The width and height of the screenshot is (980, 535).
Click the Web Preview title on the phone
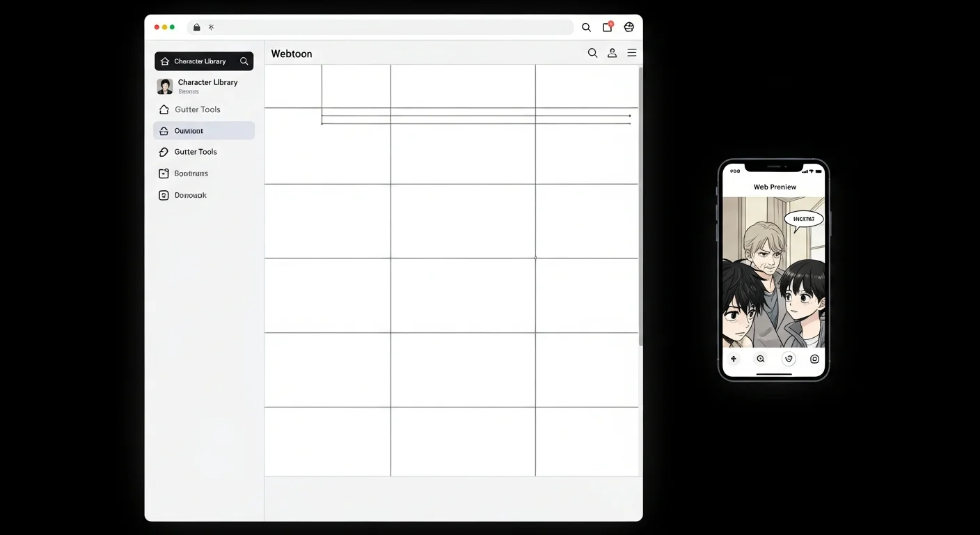tap(775, 187)
